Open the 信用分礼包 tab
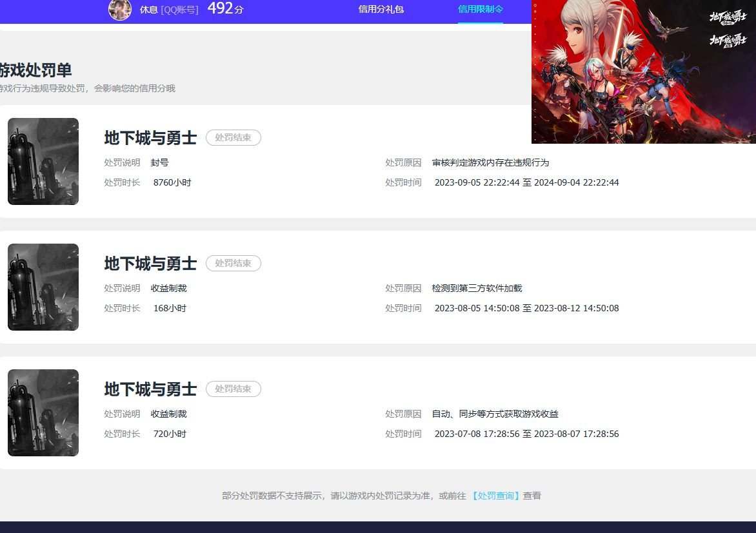756x533 pixels. click(381, 9)
